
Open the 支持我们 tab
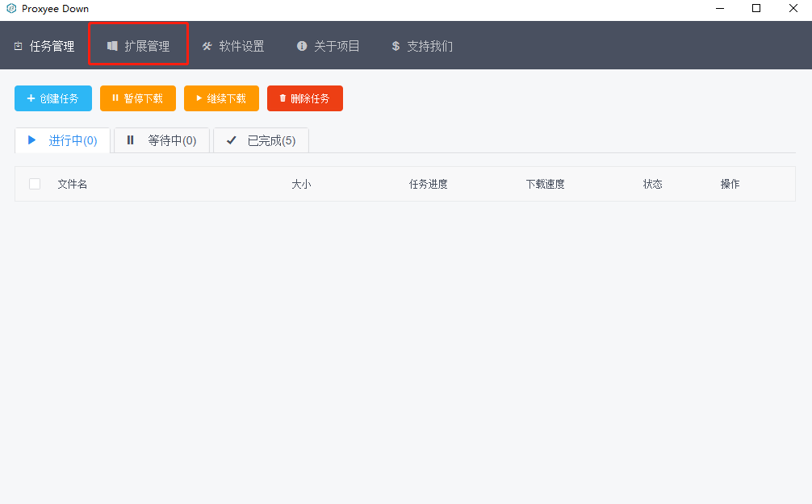click(x=422, y=46)
